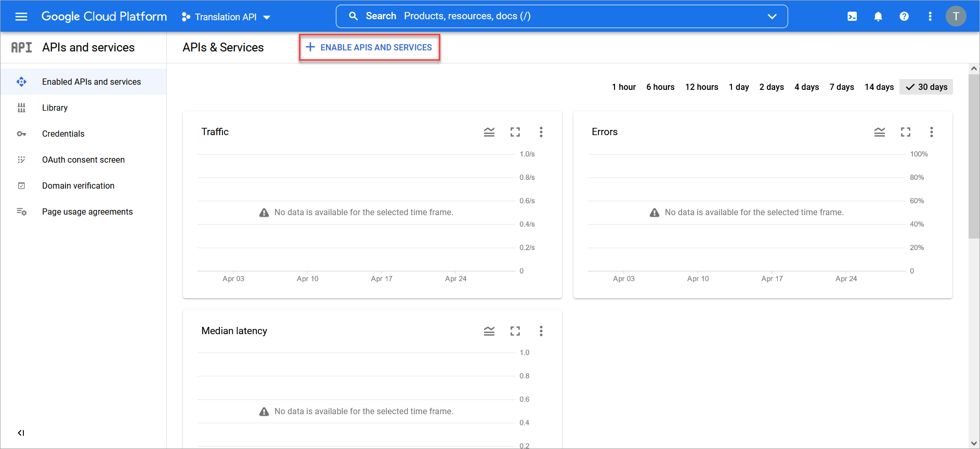Click Enable APIs and Services button
Screen dimensions: 980x449
pos(369,47)
